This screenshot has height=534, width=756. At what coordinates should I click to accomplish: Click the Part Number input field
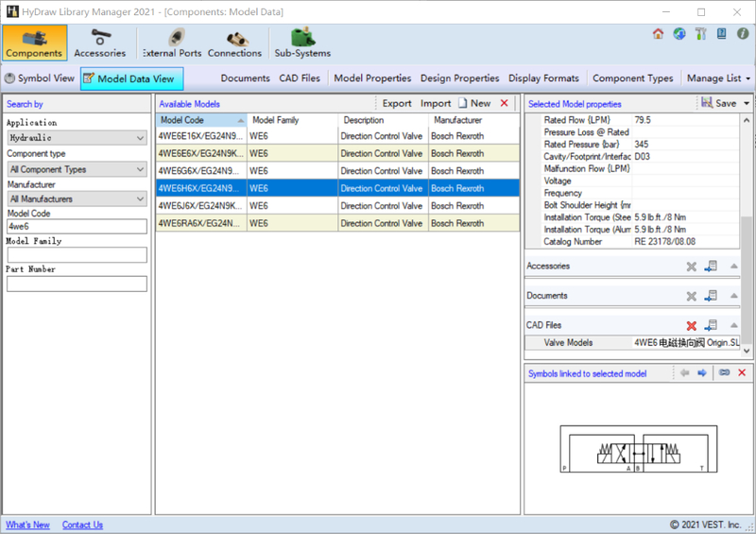pos(77,284)
